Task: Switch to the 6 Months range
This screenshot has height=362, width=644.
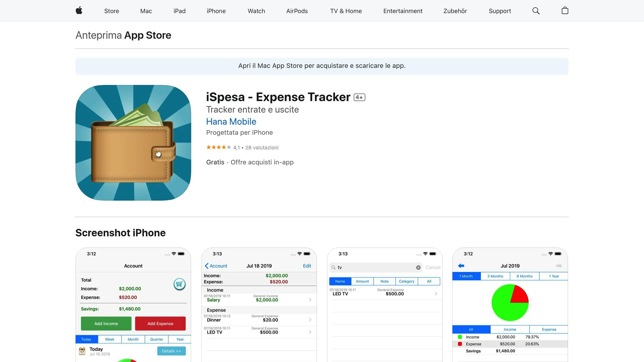Action: [x=525, y=276]
